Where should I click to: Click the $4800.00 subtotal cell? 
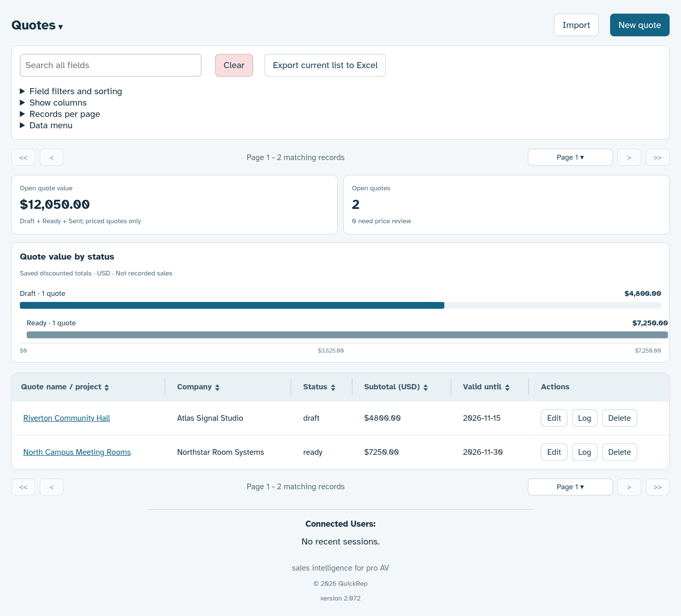[382, 418]
